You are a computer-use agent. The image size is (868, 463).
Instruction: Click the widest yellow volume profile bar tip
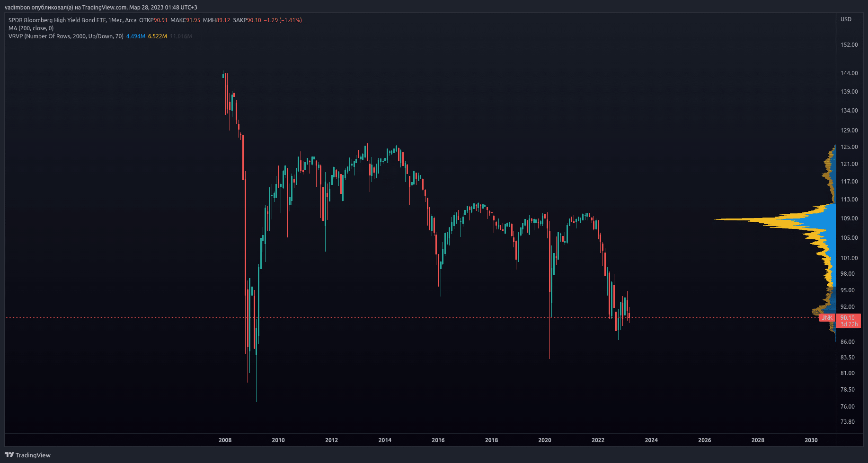(717, 219)
